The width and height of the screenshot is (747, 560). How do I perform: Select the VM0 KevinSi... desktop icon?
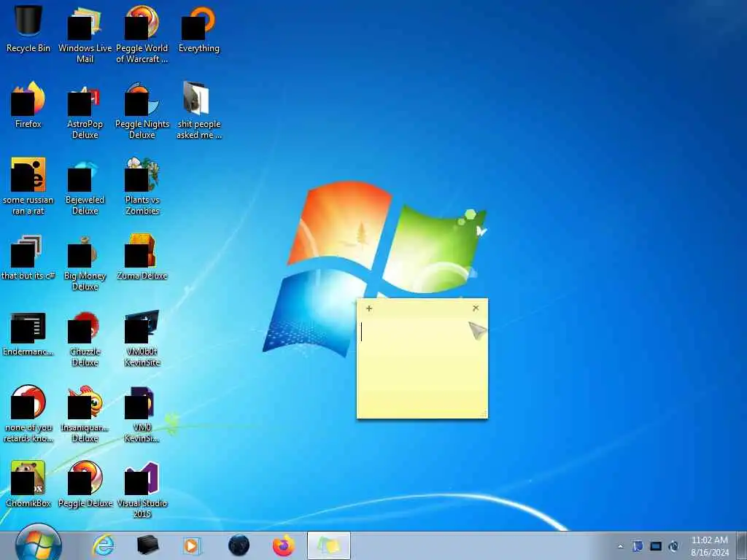coord(142,413)
